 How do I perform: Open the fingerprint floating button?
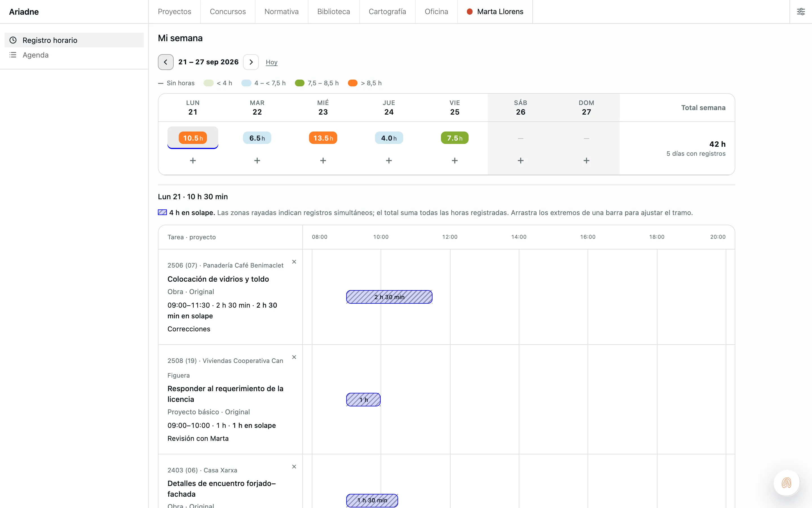(x=786, y=483)
